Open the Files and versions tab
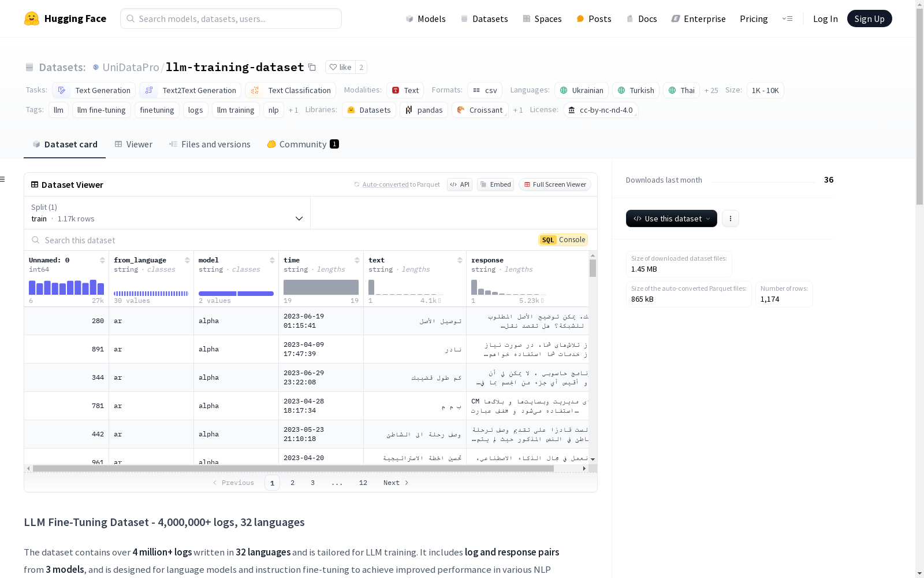The image size is (924, 578). pyautogui.click(x=210, y=144)
